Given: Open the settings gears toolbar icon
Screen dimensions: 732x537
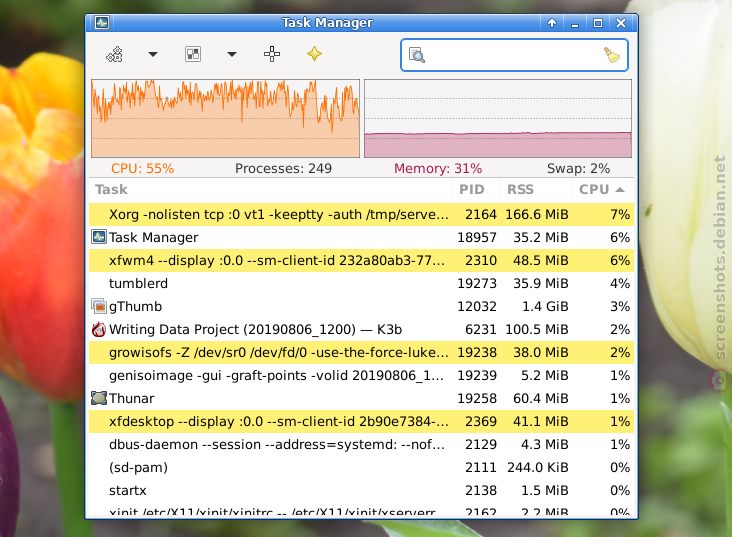Looking at the screenshot, I should [114, 54].
